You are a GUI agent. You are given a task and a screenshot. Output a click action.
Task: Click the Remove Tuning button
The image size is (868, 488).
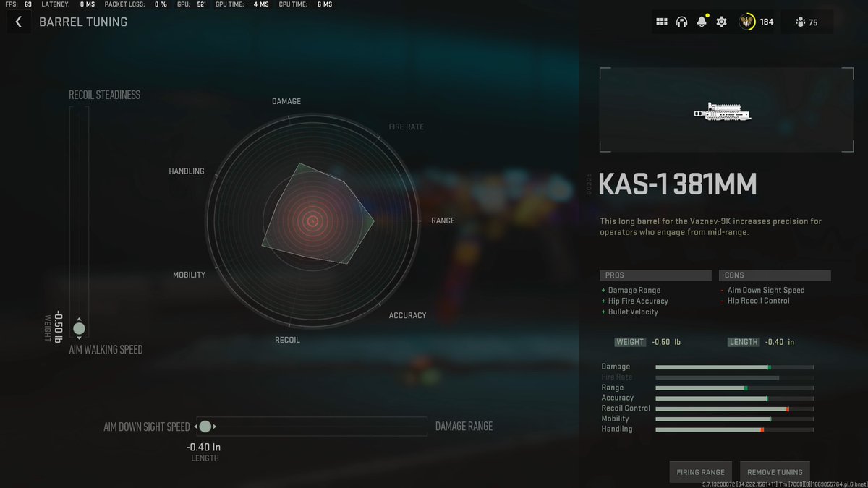click(x=775, y=472)
